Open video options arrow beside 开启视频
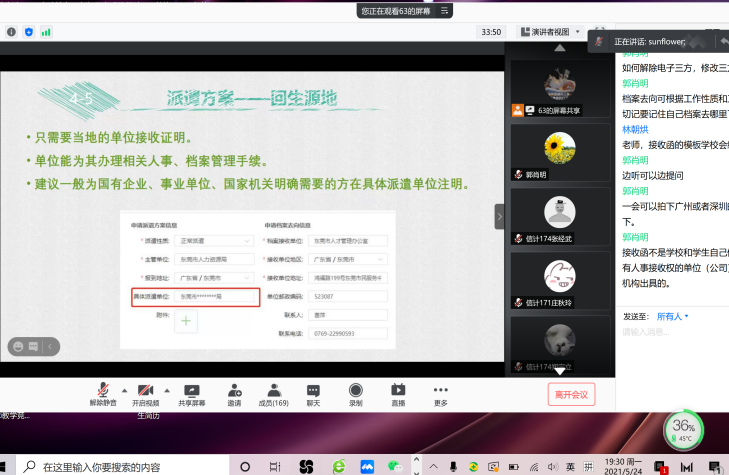Image resolution: width=729 pixels, height=475 pixels. pos(167,390)
